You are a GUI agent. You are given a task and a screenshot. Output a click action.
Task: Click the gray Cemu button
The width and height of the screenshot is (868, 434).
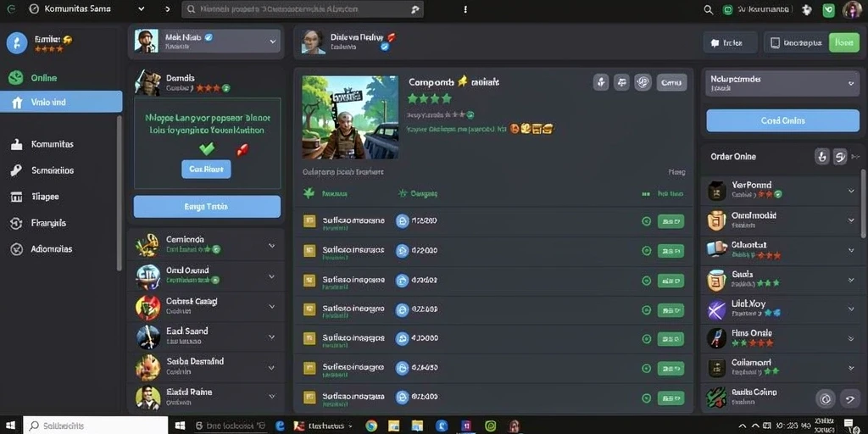tap(671, 82)
